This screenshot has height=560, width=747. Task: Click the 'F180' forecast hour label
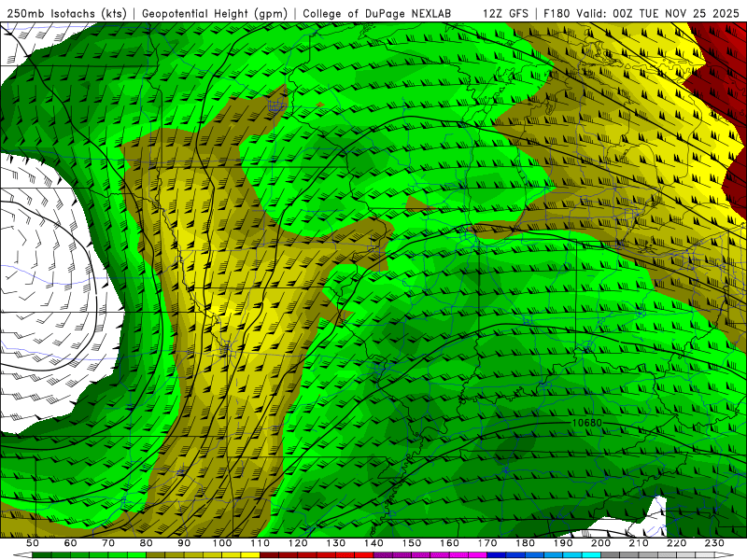click(557, 14)
